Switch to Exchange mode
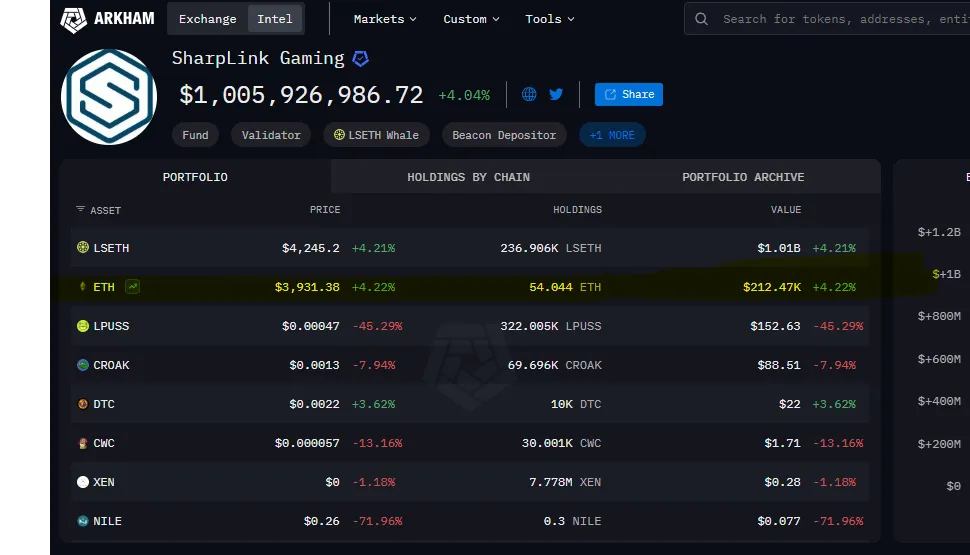 coord(207,19)
